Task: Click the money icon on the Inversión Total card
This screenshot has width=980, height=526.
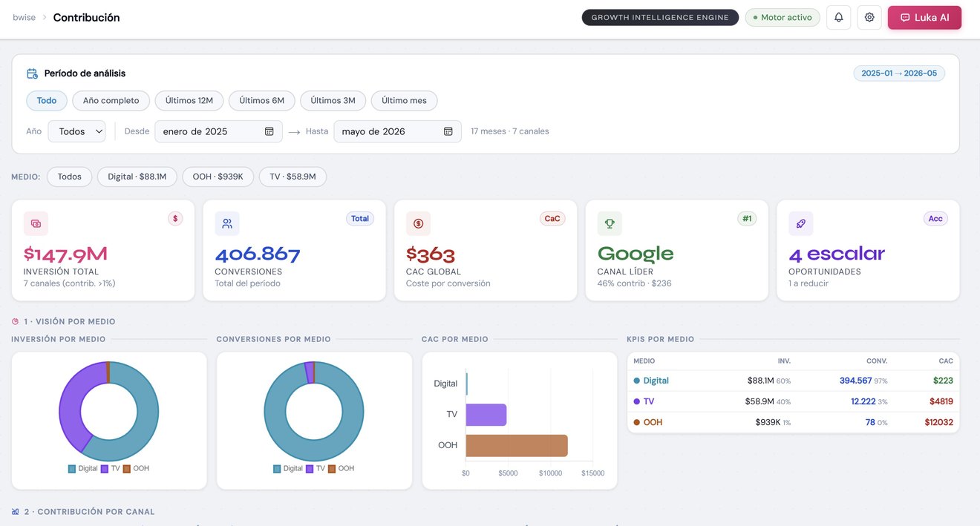Action: coord(36,223)
